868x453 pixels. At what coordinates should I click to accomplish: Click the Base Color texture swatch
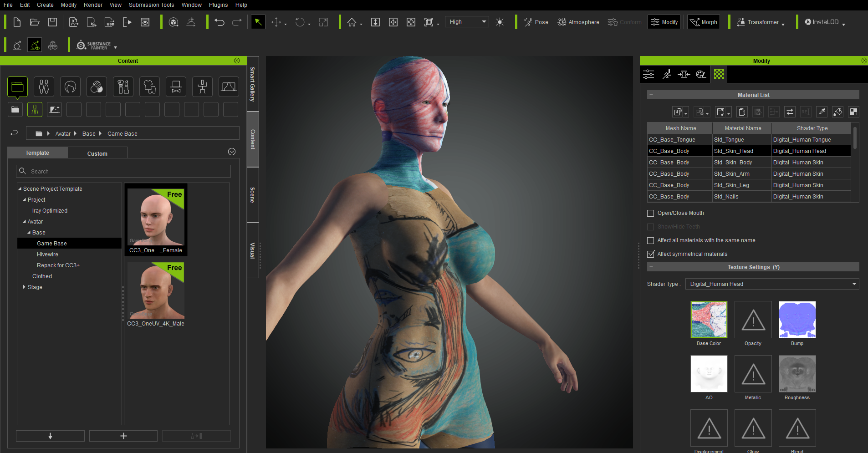pos(709,320)
